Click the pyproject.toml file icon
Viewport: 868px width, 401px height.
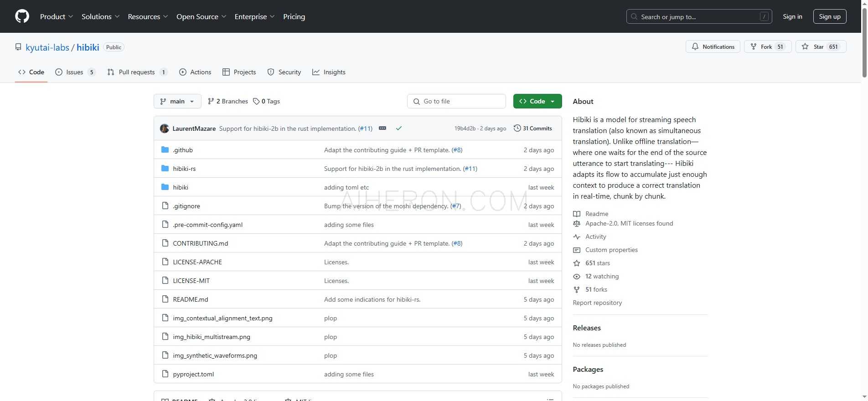tap(165, 374)
